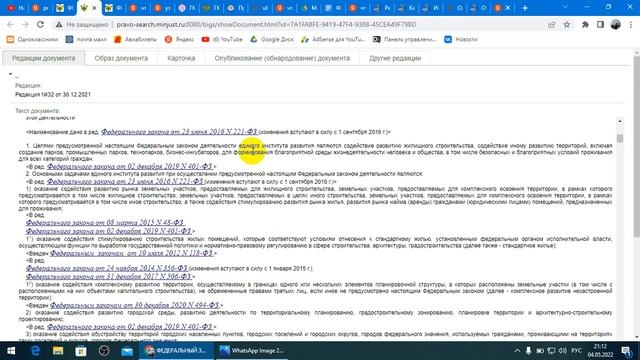Open the Панель управления bookmark
This screenshot has height=360, width=640.
405,40
